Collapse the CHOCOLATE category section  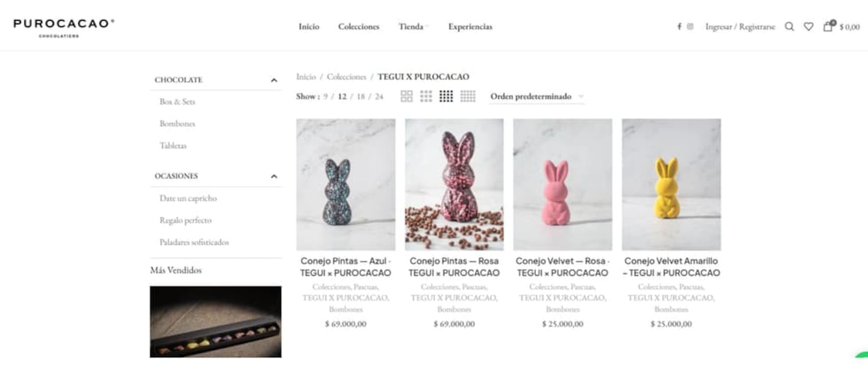[274, 80]
